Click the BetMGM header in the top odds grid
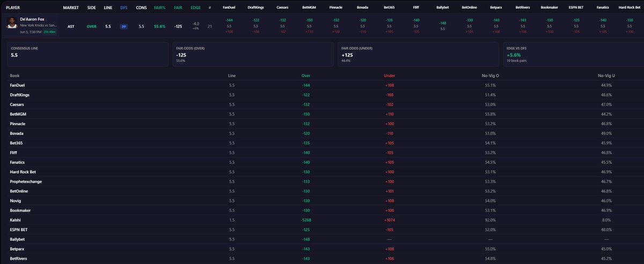644x264 pixels. click(309, 8)
